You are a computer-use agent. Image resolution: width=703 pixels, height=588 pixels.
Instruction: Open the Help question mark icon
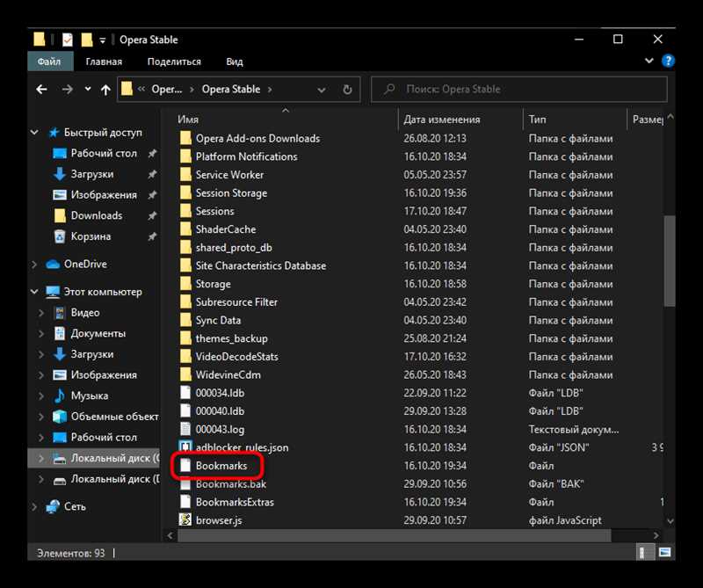[x=668, y=61]
